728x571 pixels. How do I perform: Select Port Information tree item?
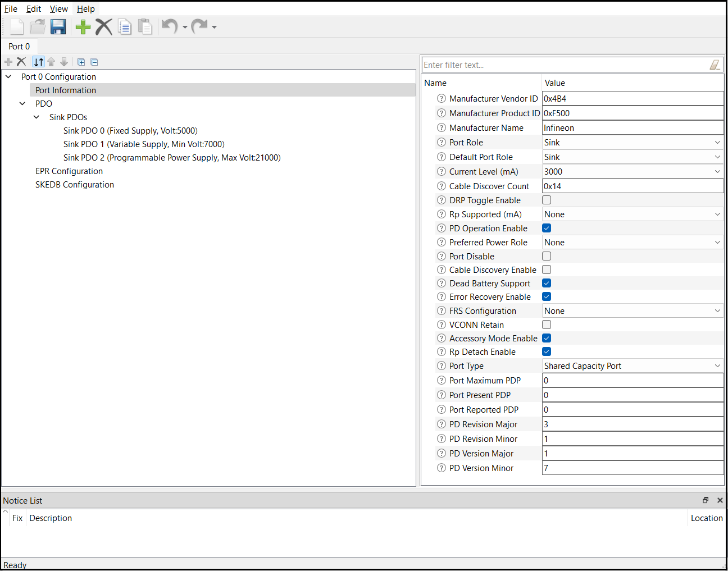66,90
